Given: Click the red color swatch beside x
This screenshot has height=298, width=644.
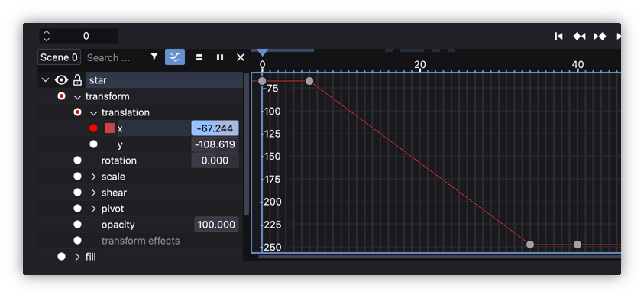Looking at the screenshot, I should [x=109, y=128].
